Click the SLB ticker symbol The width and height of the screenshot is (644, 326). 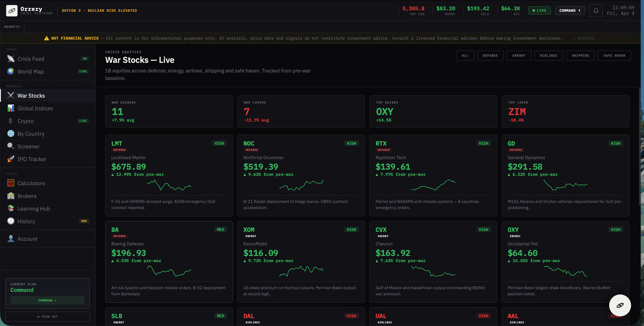click(117, 316)
